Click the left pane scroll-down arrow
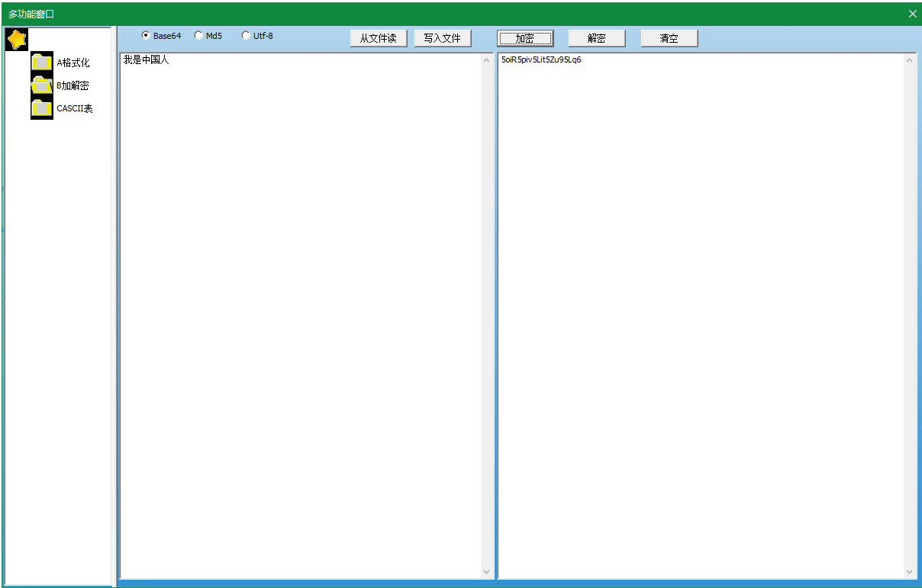This screenshot has height=588, width=922. (x=488, y=571)
